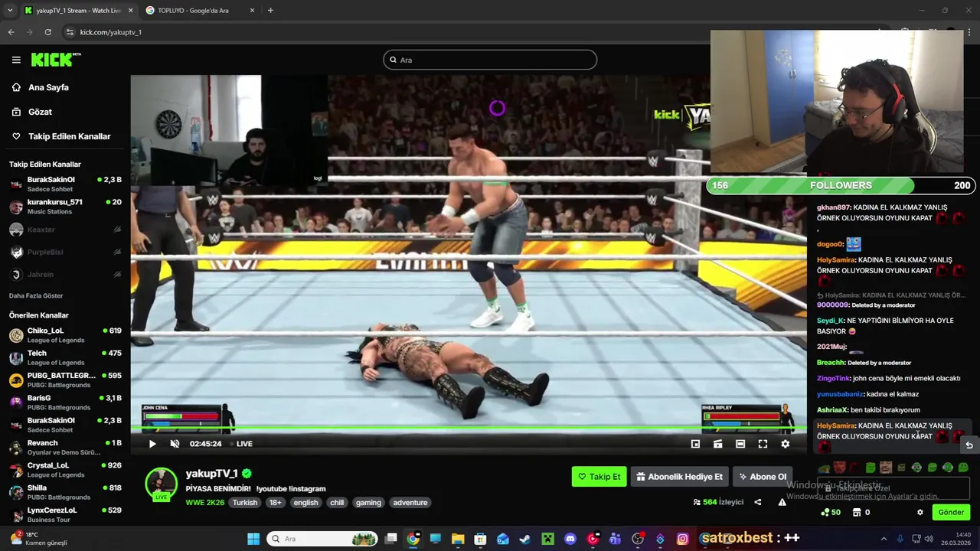This screenshot has width=980, height=551.
Task: Open Instagram from taskbar
Action: pyautogui.click(x=682, y=539)
